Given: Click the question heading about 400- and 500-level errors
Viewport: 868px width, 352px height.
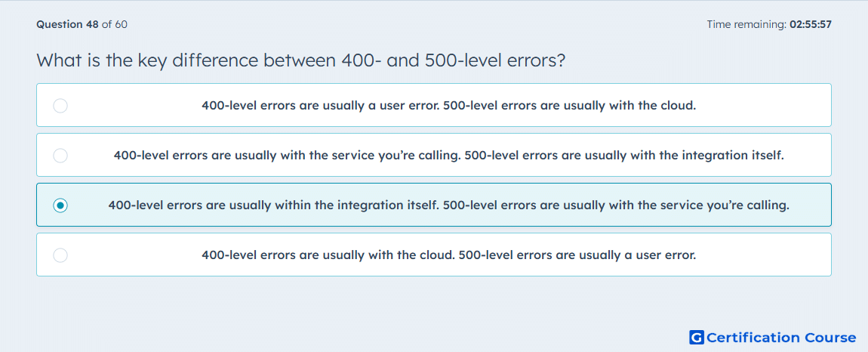Looking at the screenshot, I should (x=300, y=60).
